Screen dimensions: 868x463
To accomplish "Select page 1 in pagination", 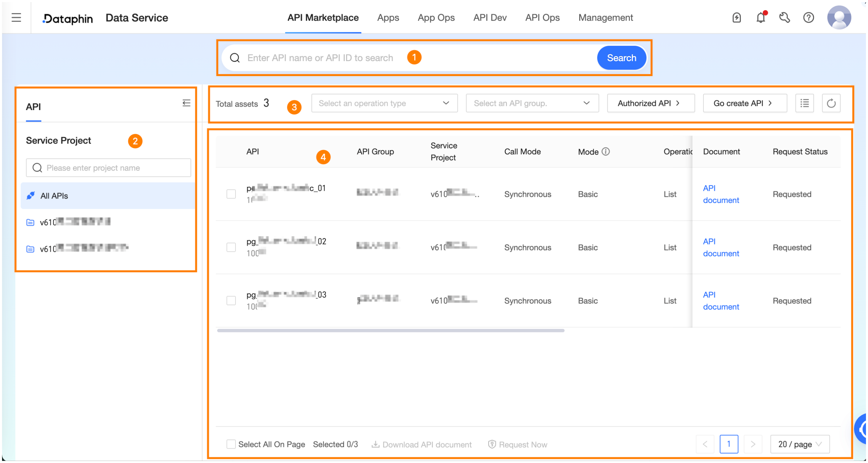I will pyautogui.click(x=729, y=445).
